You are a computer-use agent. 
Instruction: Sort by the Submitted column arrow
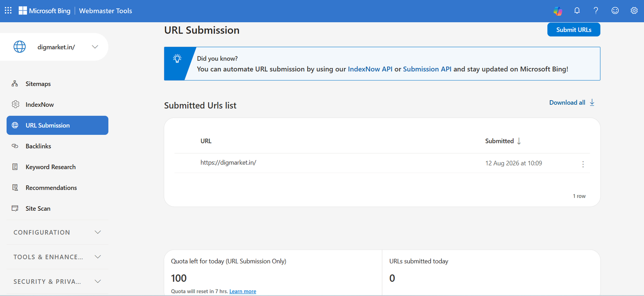click(x=519, y=141)
